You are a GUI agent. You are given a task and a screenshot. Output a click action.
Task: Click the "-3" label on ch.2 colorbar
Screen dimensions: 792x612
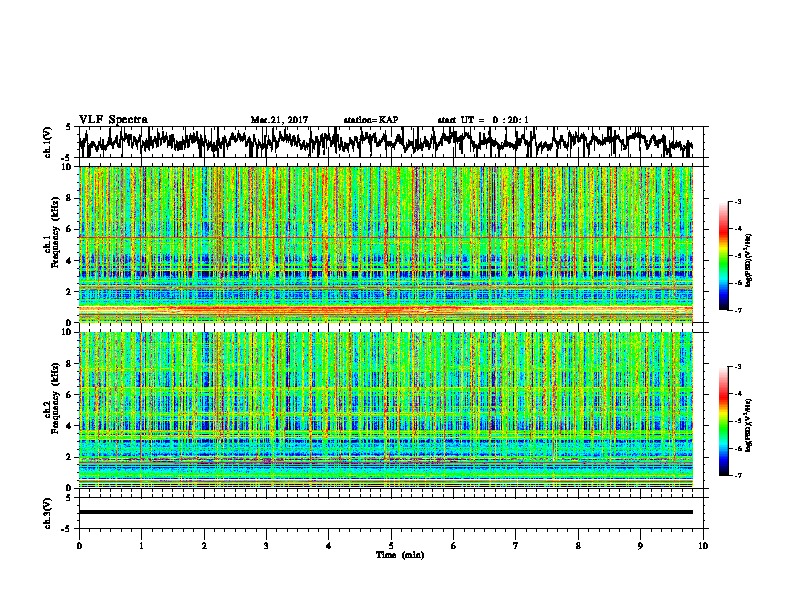[737, 367]
